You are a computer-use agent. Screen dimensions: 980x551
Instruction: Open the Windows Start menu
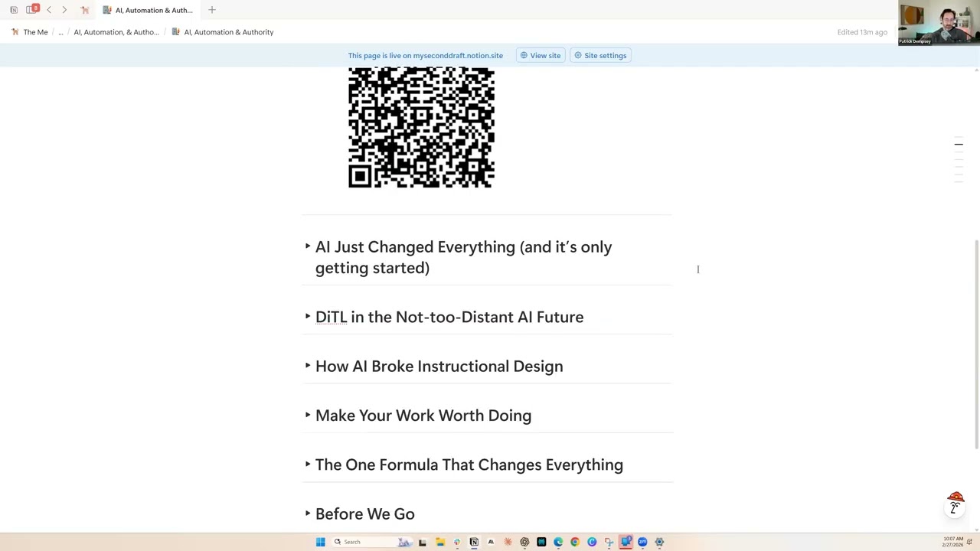(320, 542)
